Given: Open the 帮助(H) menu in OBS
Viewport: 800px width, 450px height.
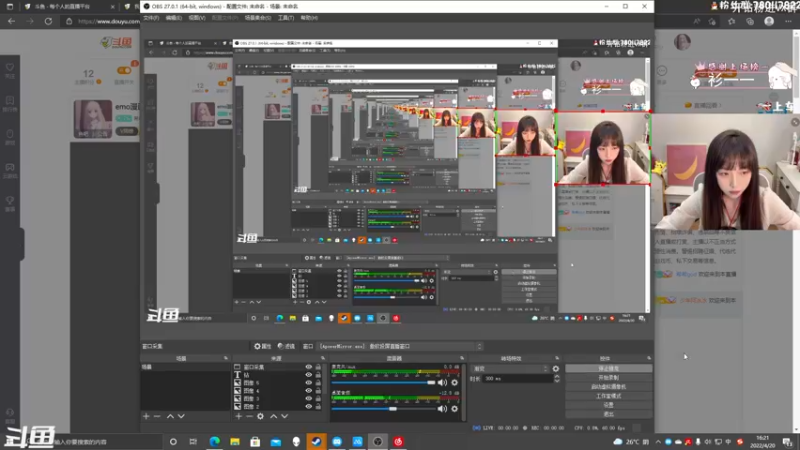Looking at the screenshot, I should (x=309, y=18).
